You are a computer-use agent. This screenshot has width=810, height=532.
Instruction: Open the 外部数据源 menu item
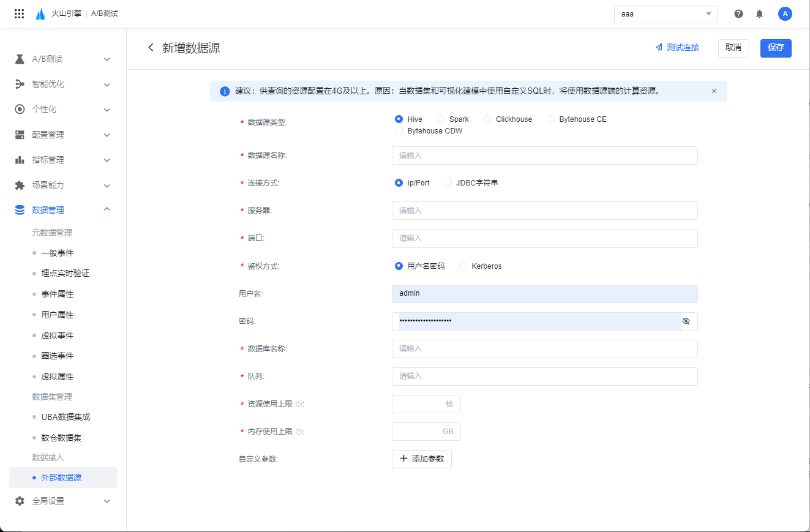pos(63,478)
